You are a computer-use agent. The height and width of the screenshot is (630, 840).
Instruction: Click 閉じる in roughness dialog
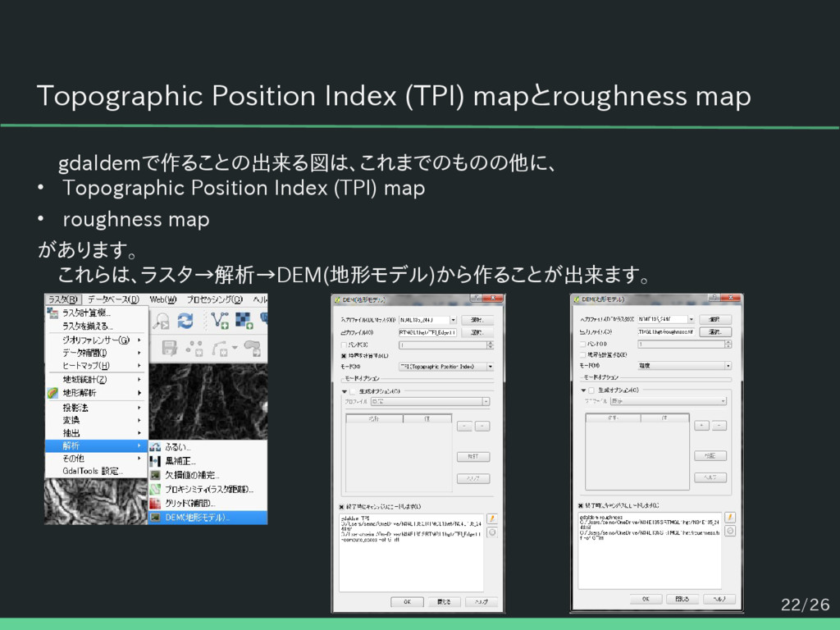tap(682, 599)
